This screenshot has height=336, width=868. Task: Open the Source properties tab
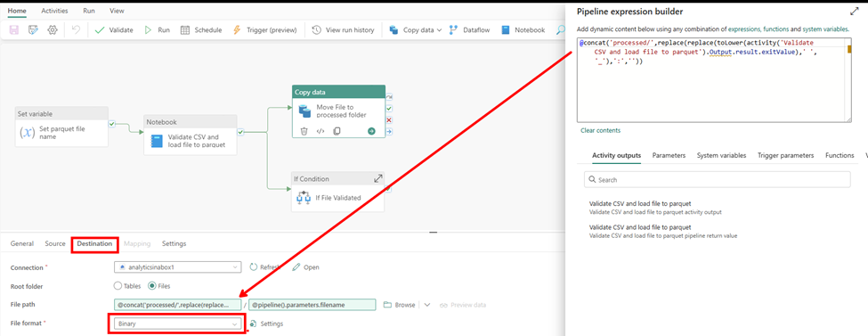[x=55, y=243]
